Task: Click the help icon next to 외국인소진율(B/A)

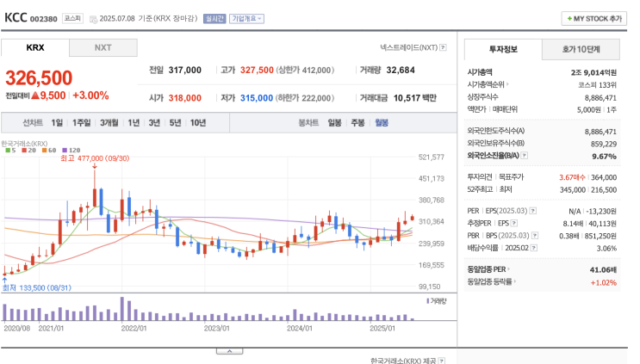Action: click(525, 155)
